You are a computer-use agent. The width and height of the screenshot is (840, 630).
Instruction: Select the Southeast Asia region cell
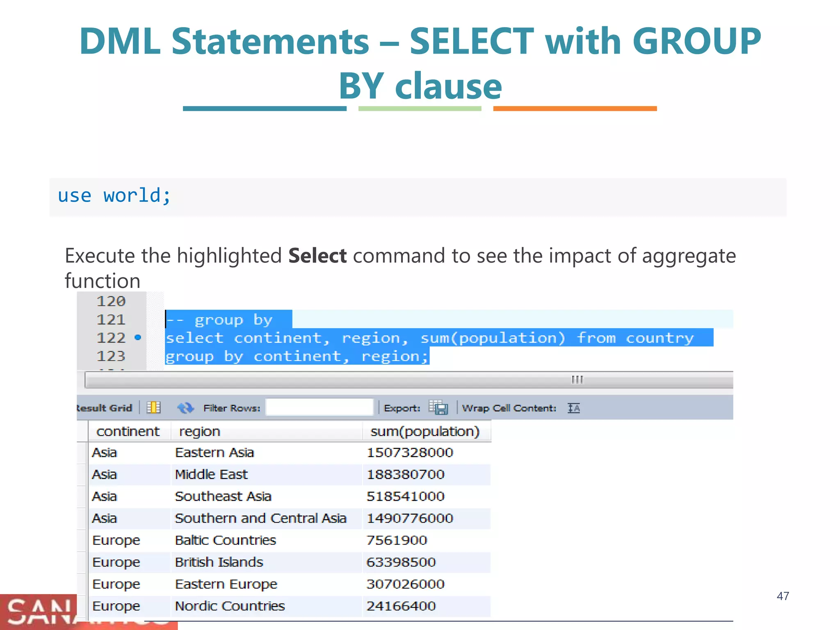266,496
